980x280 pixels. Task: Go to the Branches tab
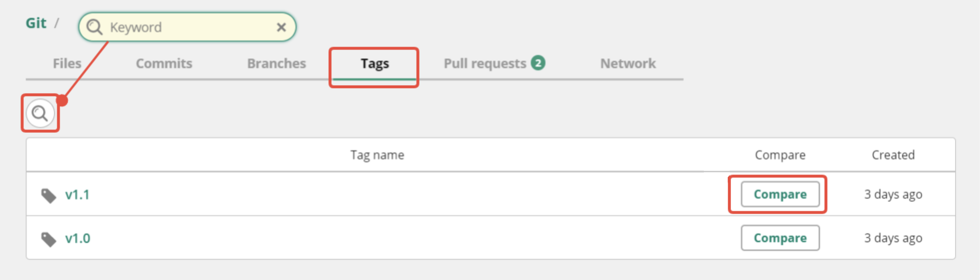(x=277, y=63)
